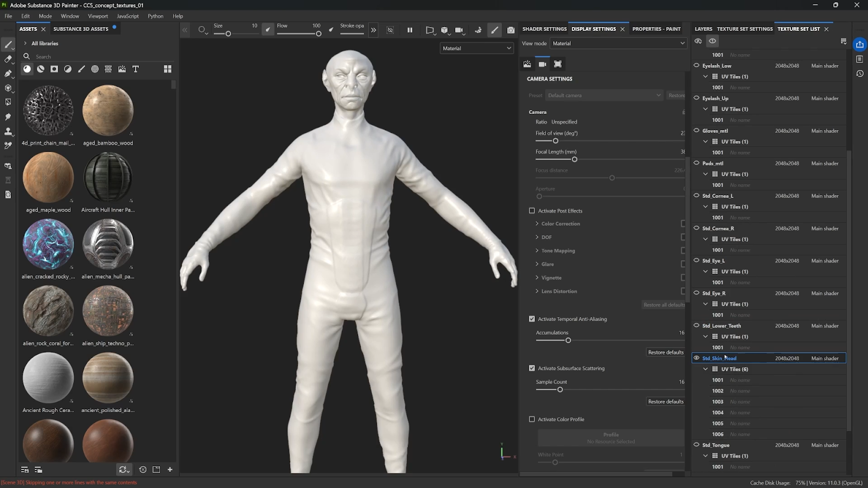The image size is (868, 488).
Task: Collapse UV Tiles under Std_Skin_Head
Action: (x=705, y=369)
